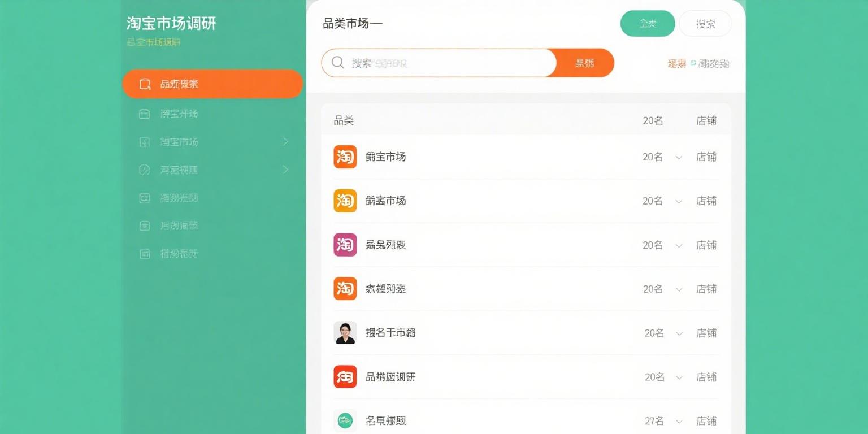Click the outlined 搜索 button at top right
This screenshot has height=434, width=868.
point(705,24)
